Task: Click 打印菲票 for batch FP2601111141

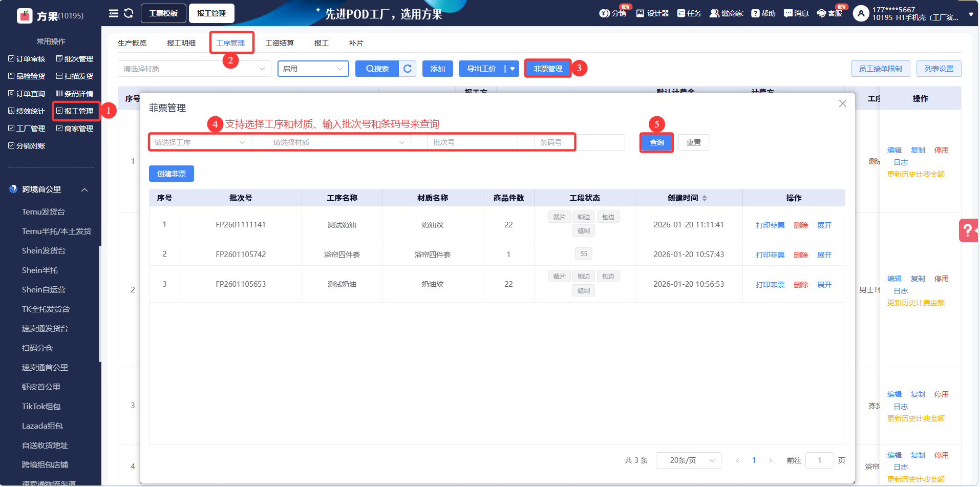Action: click(770, 225)
